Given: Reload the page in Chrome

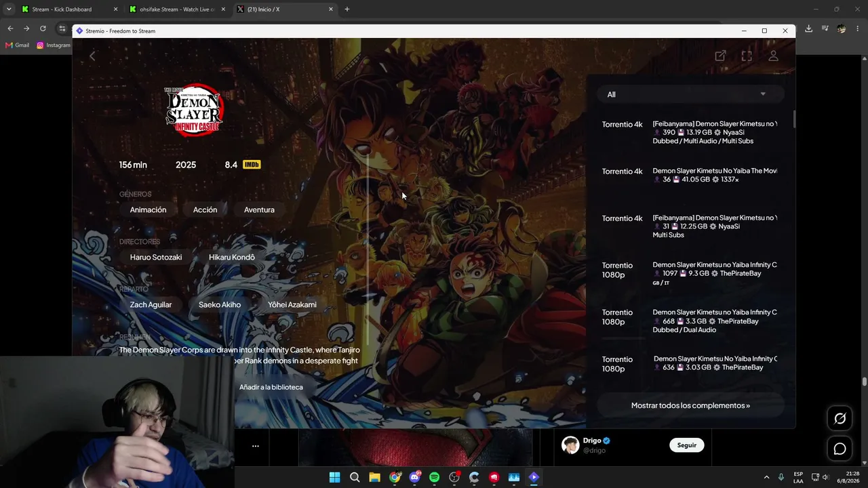Looking at the screenshot, I should click(43, 28).
